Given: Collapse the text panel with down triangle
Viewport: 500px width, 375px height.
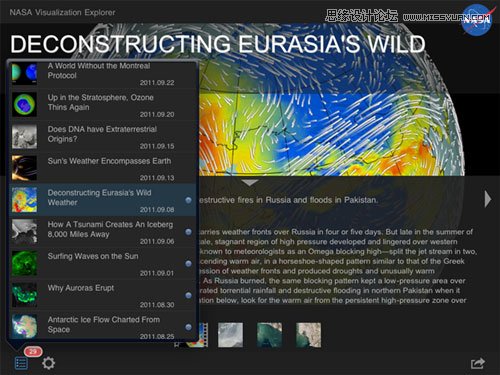Looking at the screenshot, I should (x=250, y=183).
